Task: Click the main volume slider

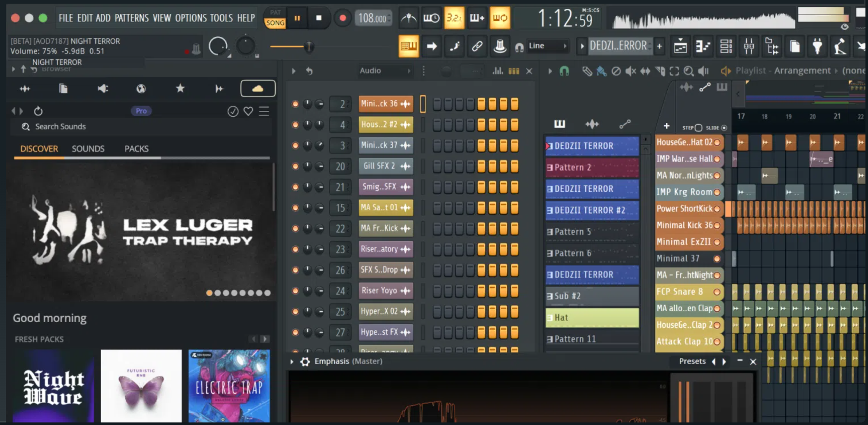Action: (x=308, y=46)
